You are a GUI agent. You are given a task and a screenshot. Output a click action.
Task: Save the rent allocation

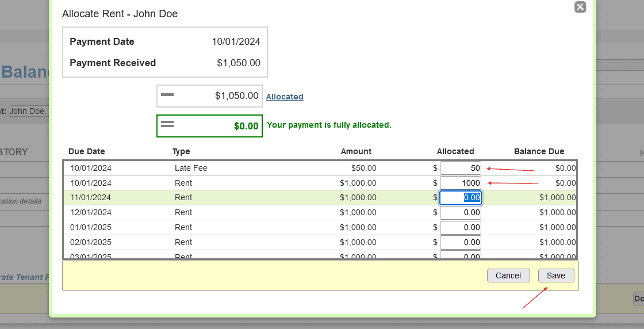click(x=555, y=276)
